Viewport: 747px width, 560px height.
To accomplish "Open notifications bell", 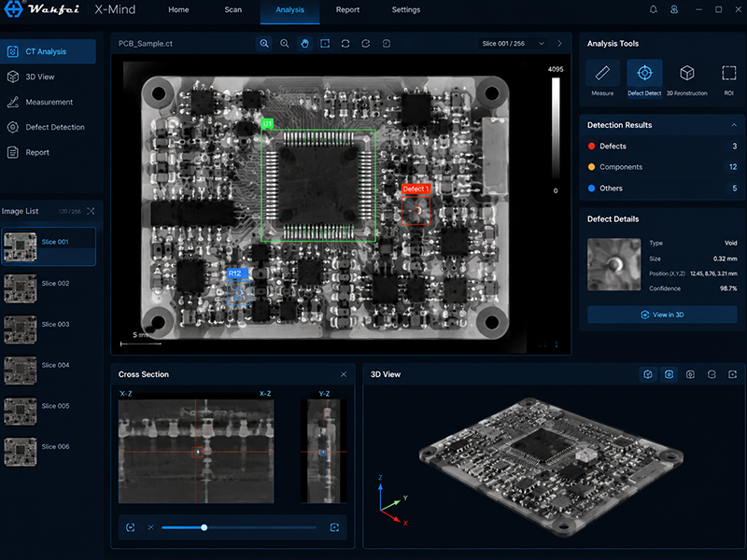I will click(653, 9).
